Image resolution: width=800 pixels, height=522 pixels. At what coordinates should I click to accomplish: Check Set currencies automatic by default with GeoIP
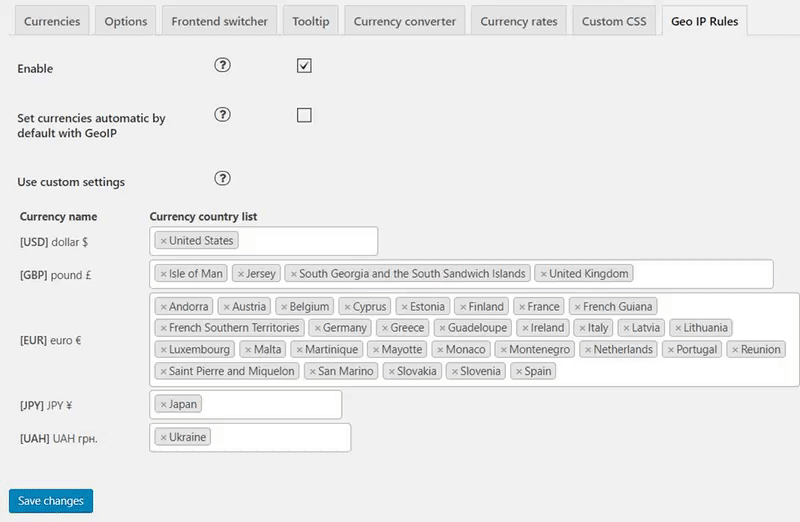click(x=304, y=115)
